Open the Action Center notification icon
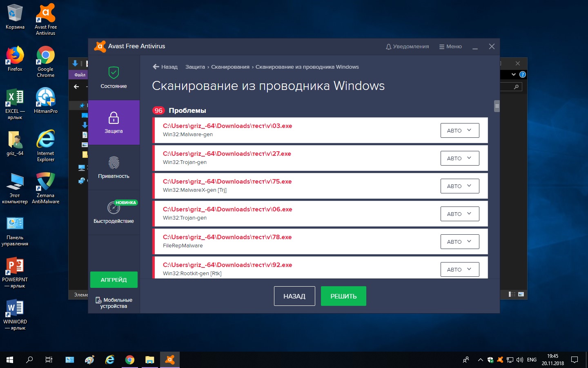This screenshot has width=588, height=368. [x=575, y=360]
